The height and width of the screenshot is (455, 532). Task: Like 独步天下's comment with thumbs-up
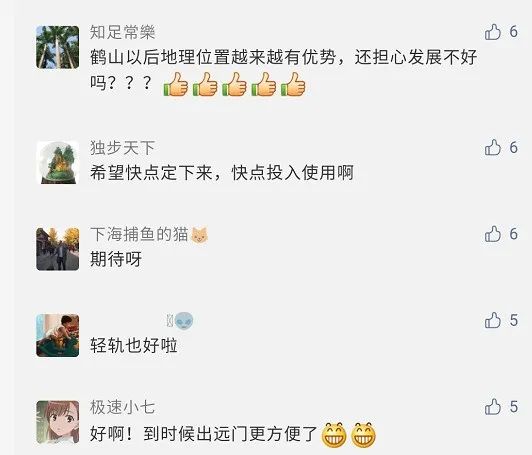(493, 148)
